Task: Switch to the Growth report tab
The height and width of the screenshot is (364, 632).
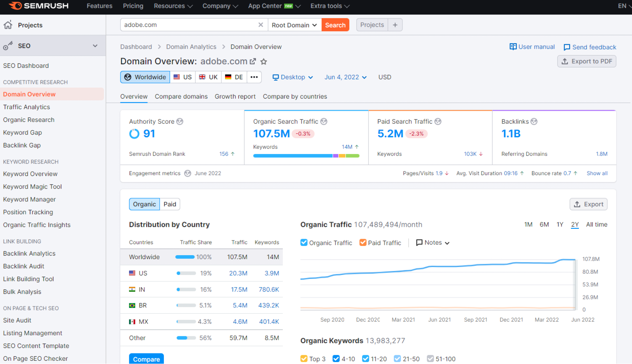Action: pos(235,96)
